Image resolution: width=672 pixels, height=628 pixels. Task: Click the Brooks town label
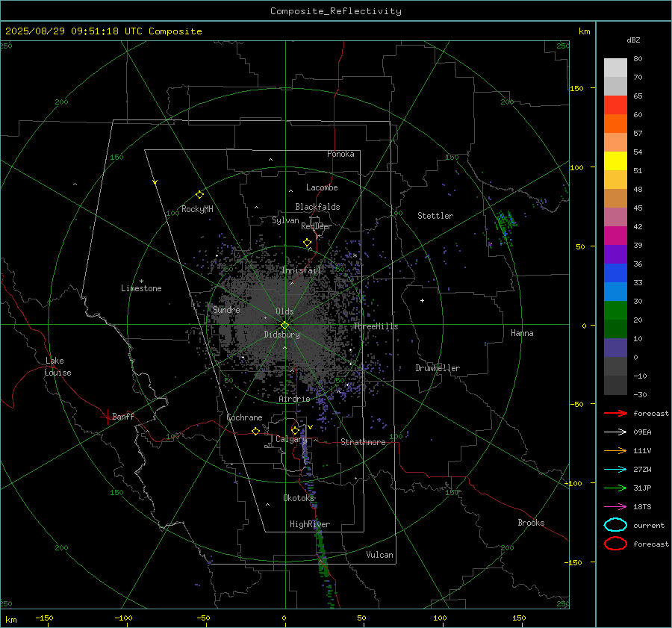pyautogui.click(x=531, y=523)
